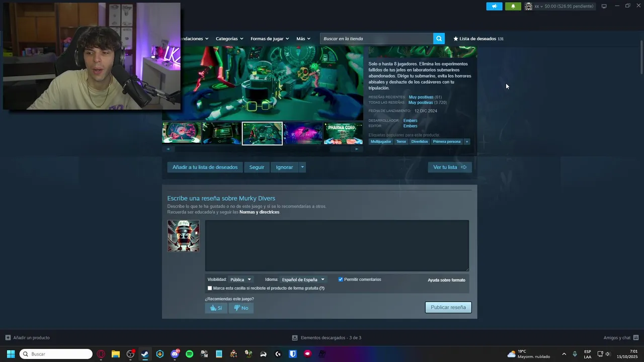This screenshot has height=362, width=644.
Task: Open Big Picture mode monitor icon
Action: (604, 6)
